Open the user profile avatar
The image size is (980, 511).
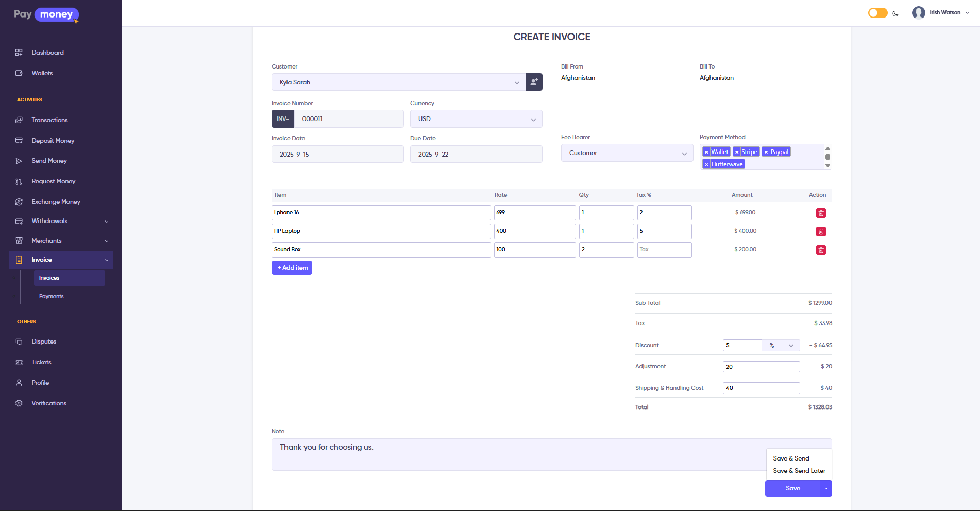click(918, 13)
